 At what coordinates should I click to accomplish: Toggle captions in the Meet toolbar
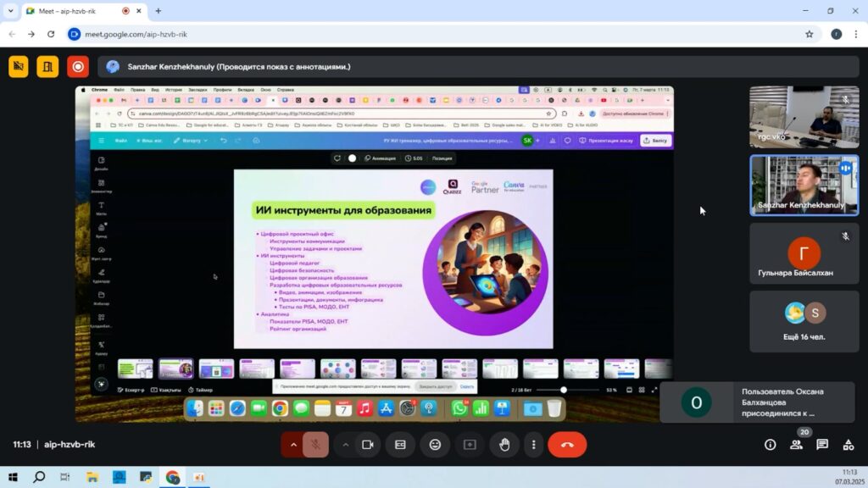coord(400,445)
